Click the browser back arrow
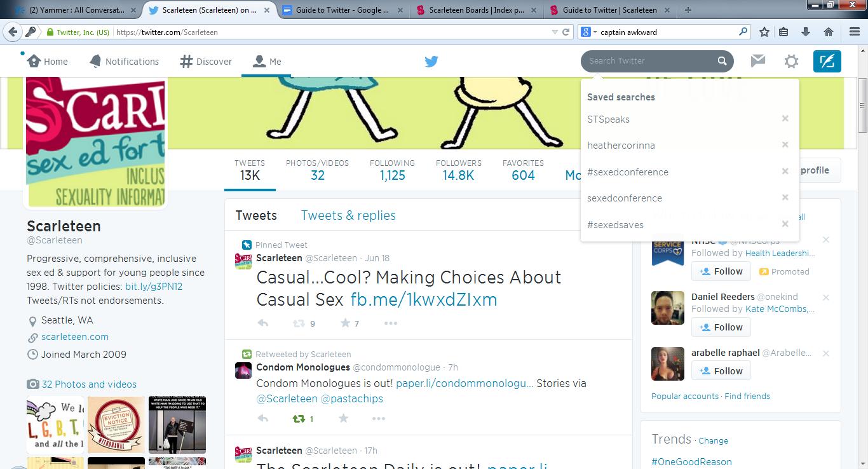Screen dimensions: 868x469 pyautogui.click(x=13, y=32)
